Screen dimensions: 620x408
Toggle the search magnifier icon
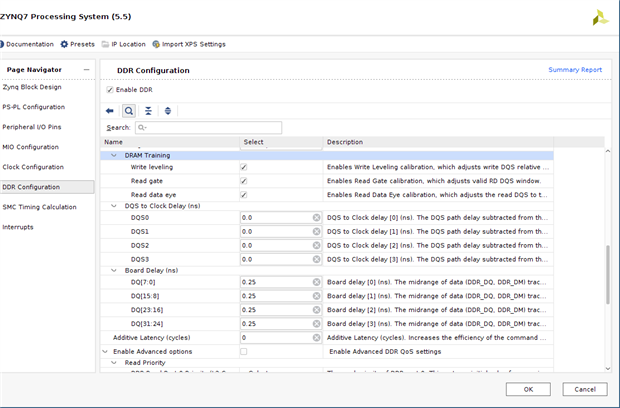click(129, 111)
